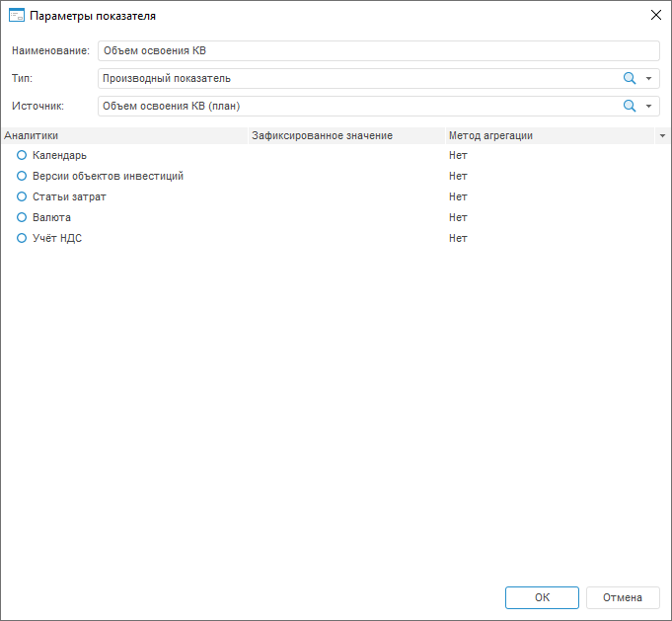This screenshot has width=672, height=621.
Task: Expand the Источник dropdown arrow
Action: (x=648, y=106)
